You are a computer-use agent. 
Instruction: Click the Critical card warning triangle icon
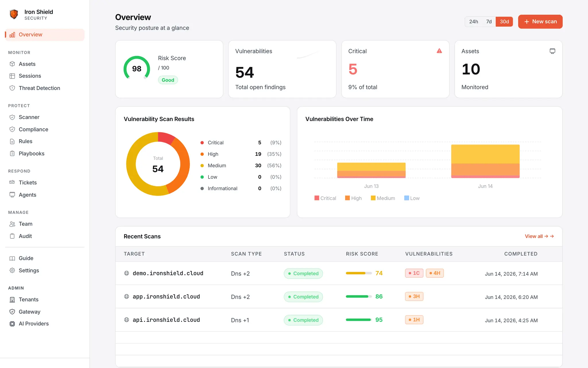pos(439,51)
